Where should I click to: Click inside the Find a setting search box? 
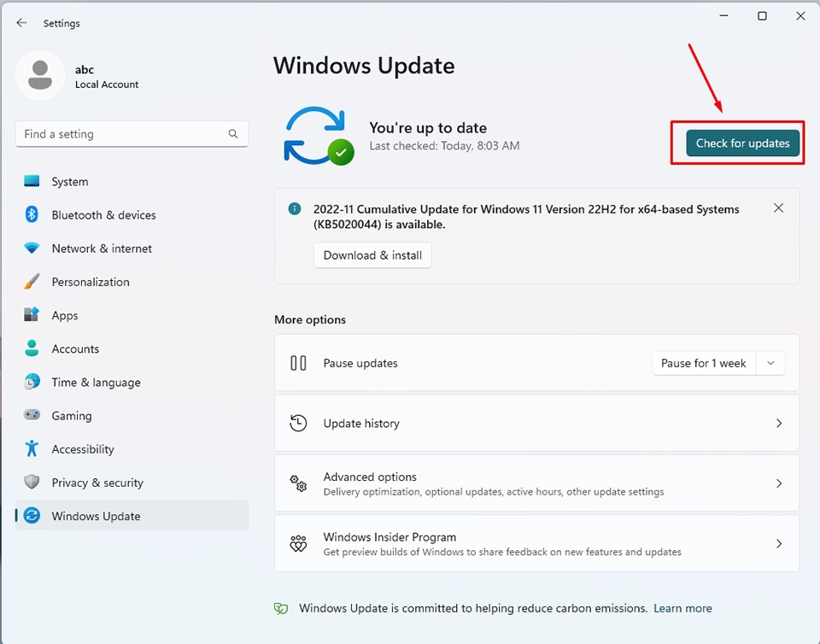tap(132, 134)
